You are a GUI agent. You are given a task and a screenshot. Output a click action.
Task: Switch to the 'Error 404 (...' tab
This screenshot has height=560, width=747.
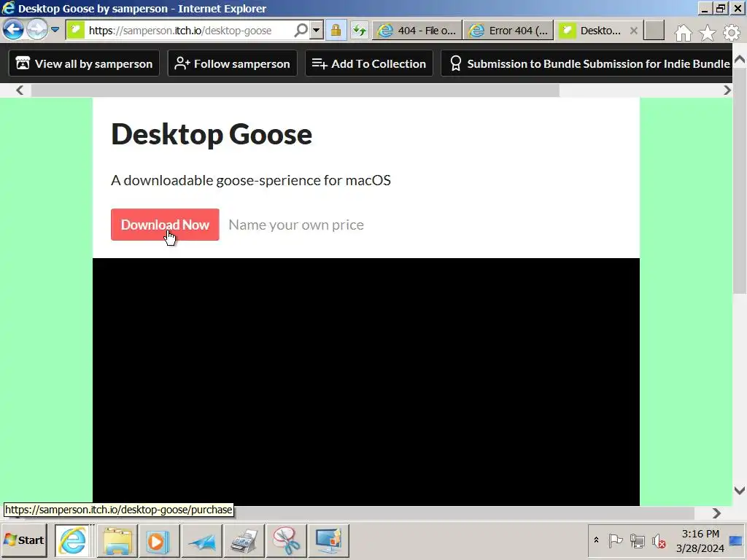pos(508,31)
